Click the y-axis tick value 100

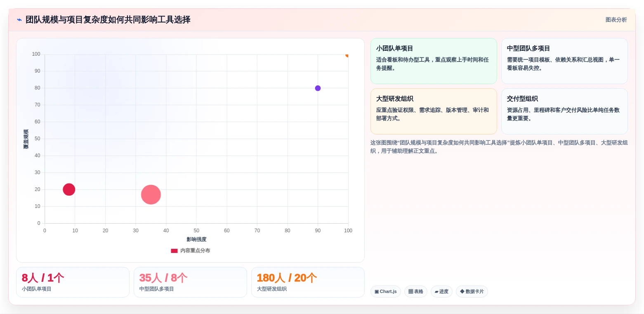click(36, 54)
